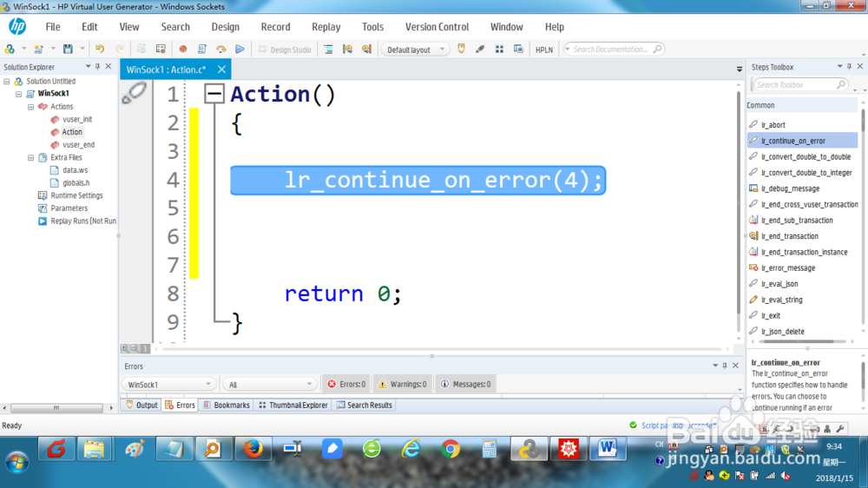Viewport: 868px width, 488px height.
Task: Open the Default layout dropdown
Action: coord(415,49)
